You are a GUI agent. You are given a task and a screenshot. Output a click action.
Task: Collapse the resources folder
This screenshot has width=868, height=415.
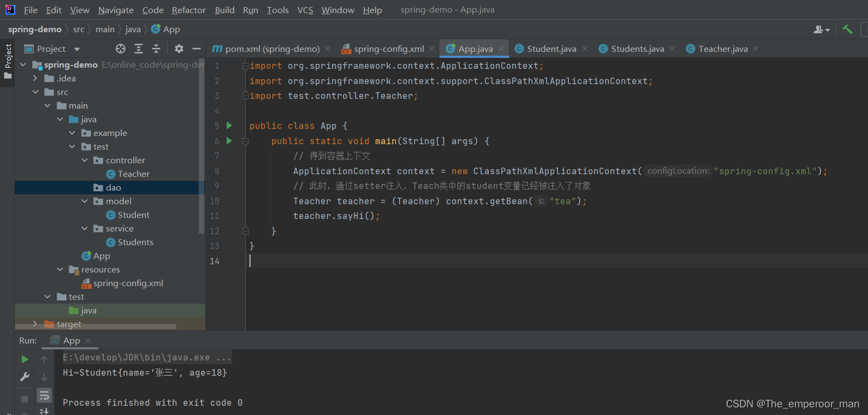tap(60, 269)
